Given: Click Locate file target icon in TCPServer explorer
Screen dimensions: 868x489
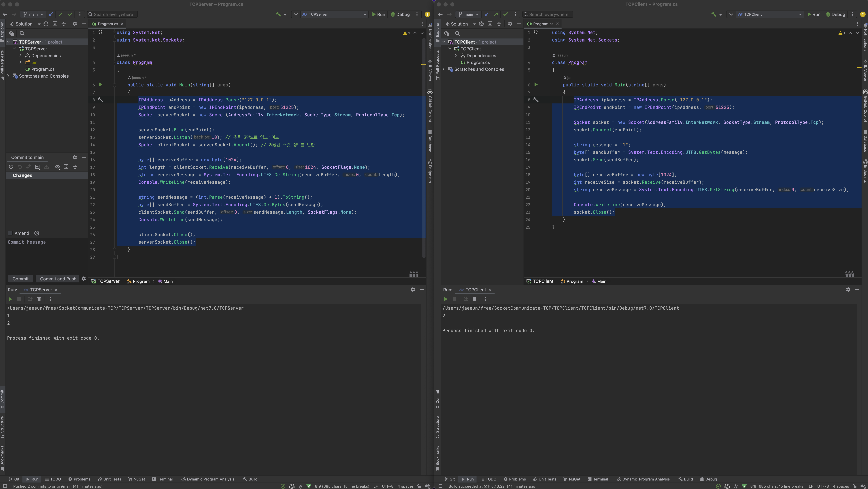Looking at the screenshot, I should (46, 24).
